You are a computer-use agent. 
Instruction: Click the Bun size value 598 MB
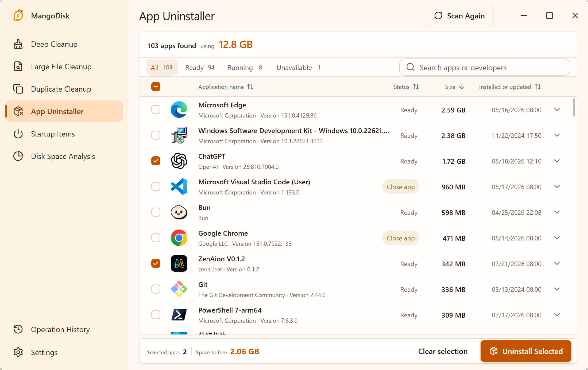click(454, 212)
